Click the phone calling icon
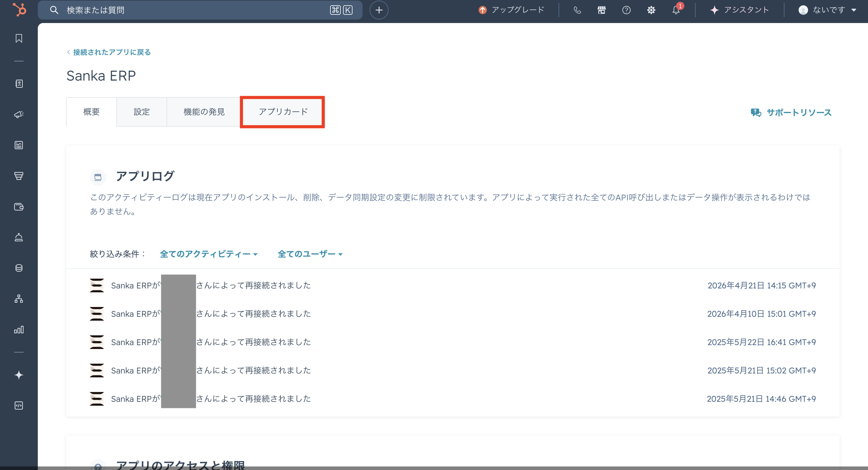 [x=577, y=10]
